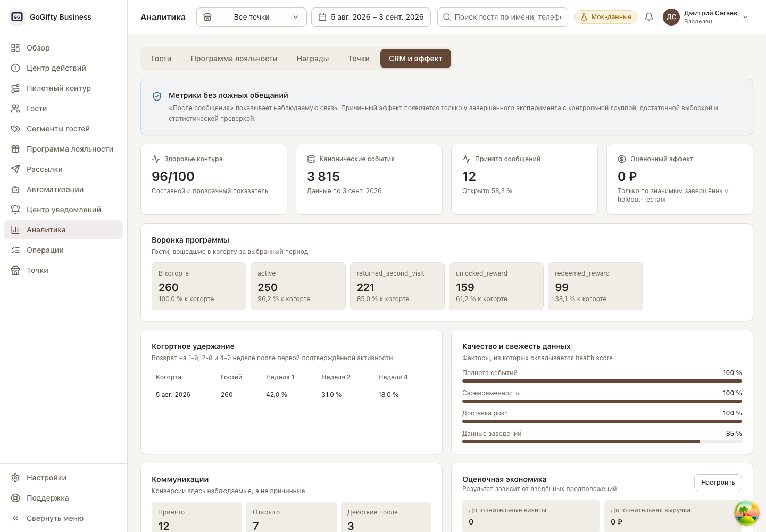
Task: Click the floating beach widget icon
Action: (x=747, y=513)
